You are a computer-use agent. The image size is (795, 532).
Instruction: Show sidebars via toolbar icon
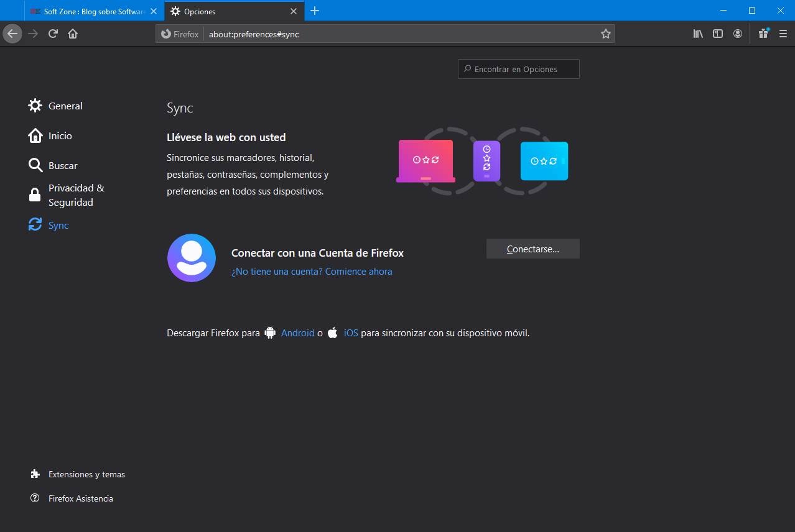718,34
